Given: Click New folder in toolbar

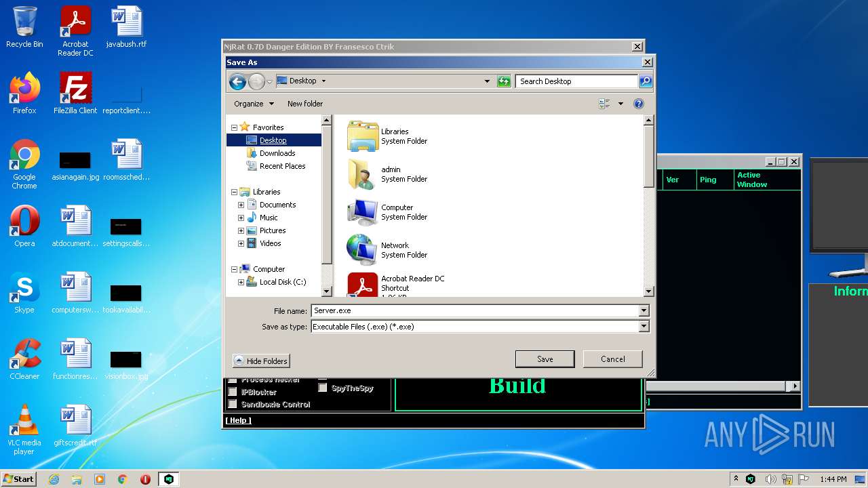Looking at the screenshot, I should click(305, 104).
